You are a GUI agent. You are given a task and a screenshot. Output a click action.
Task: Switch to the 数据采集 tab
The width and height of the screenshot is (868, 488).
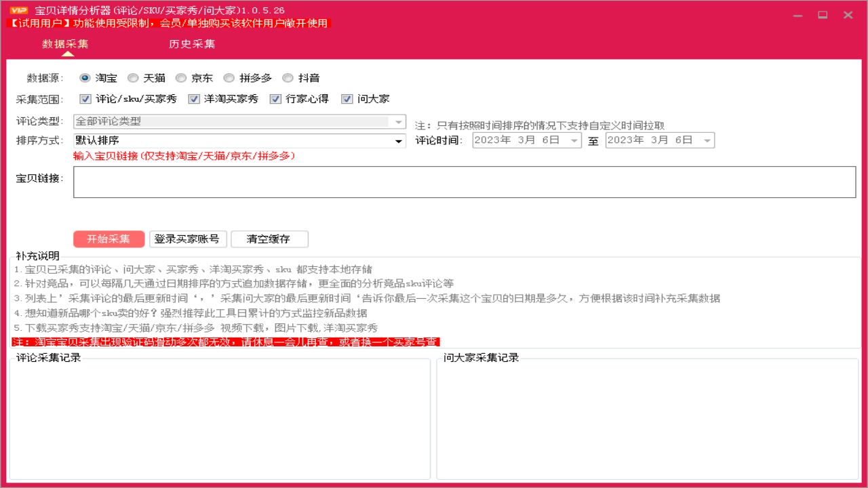[x=66, y=43]
